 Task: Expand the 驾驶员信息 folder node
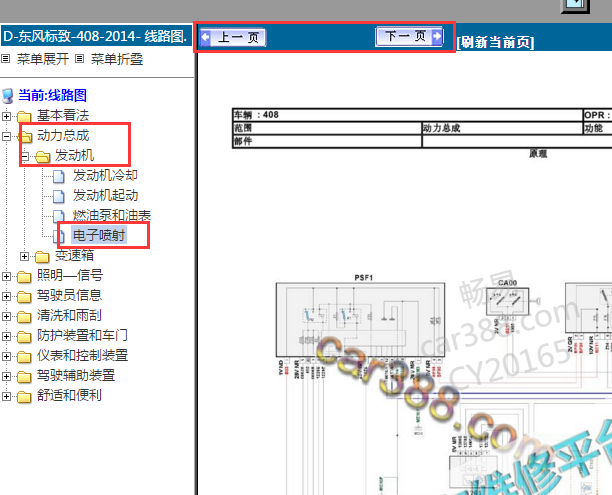coord(6,296)
